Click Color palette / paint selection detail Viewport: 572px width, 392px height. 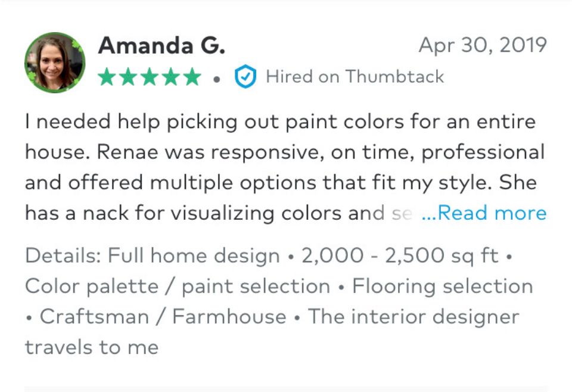pos(178,286)
